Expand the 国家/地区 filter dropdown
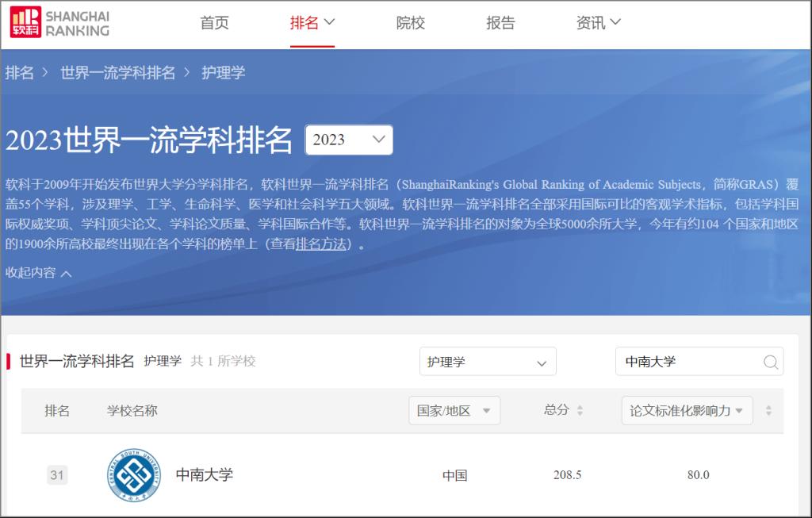The width and height of the screenshot is (812, 518). [454, 411]
